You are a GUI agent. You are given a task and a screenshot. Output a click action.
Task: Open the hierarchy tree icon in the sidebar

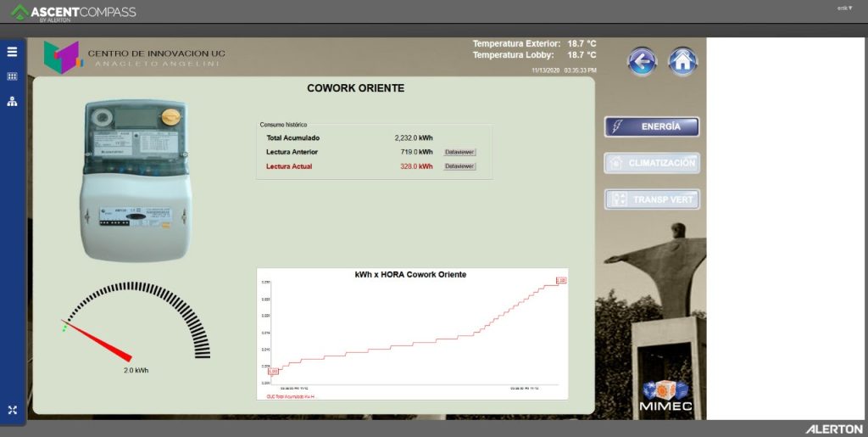click(x=12, y=102)
